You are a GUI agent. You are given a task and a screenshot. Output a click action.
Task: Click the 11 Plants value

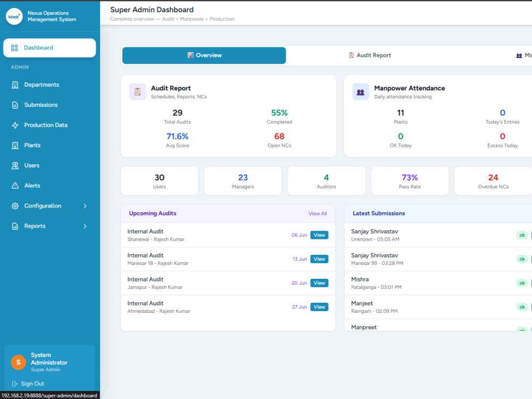[x=401, y=113]
